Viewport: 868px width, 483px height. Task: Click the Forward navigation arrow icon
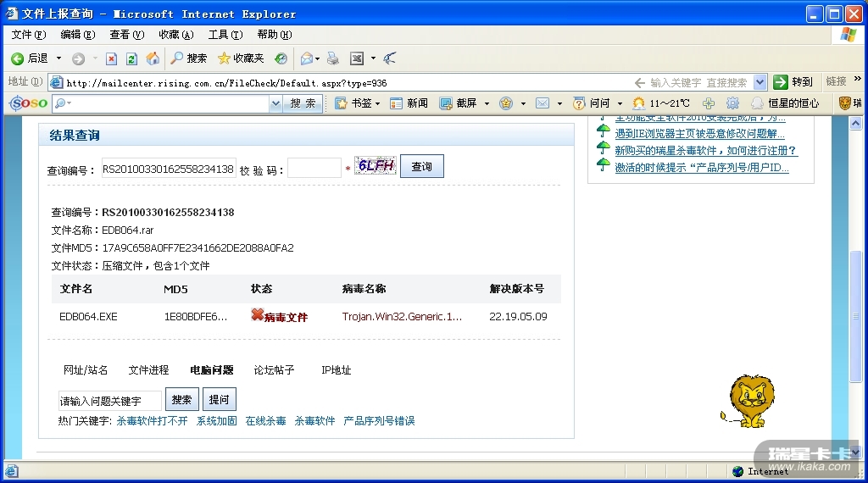(x=79, y=58)
